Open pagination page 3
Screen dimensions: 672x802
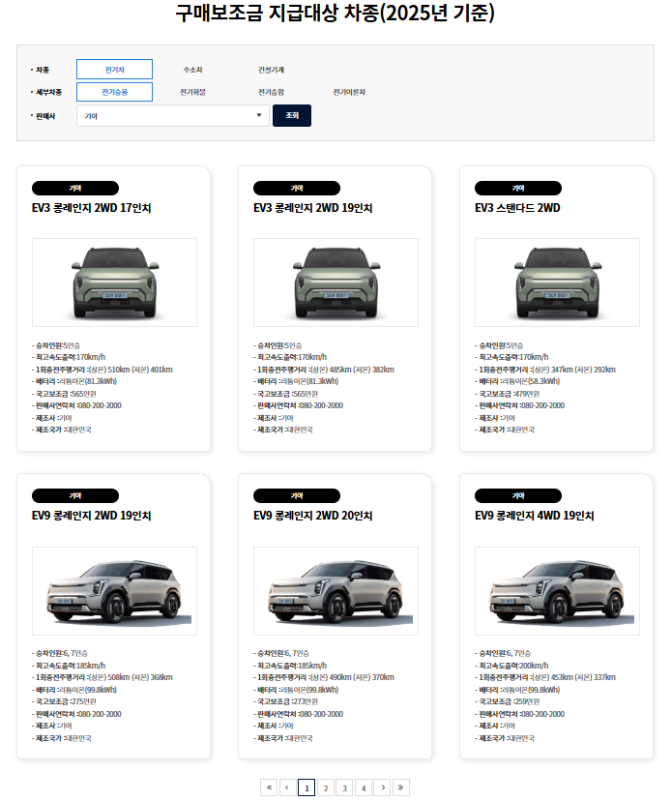pyautogui.click(x=344, y=787)
